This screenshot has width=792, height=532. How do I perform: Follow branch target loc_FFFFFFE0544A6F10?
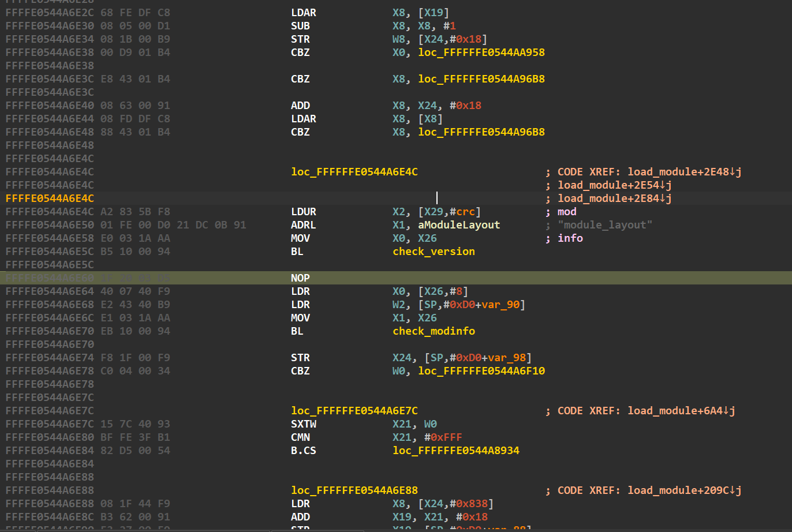coord(481,371)
